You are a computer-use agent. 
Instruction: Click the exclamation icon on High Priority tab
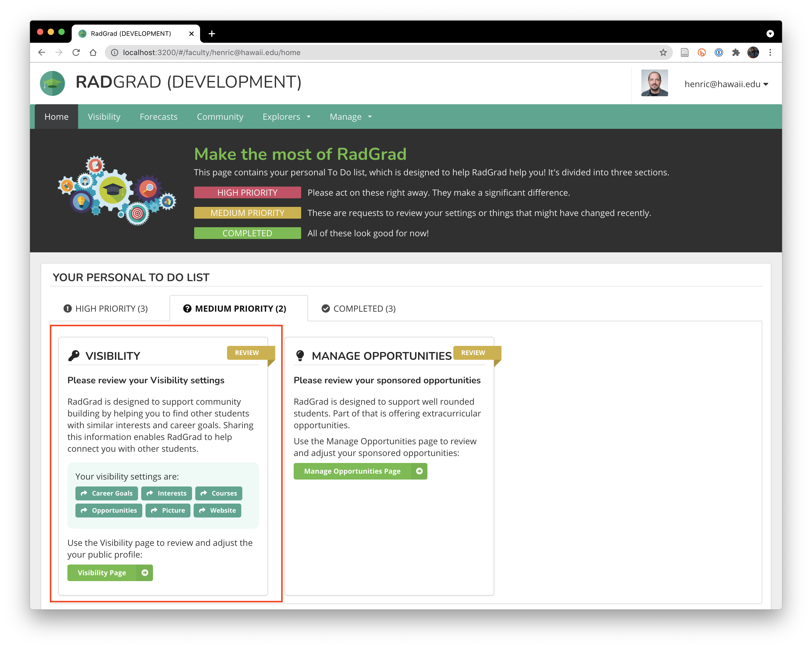coord(67,308)
